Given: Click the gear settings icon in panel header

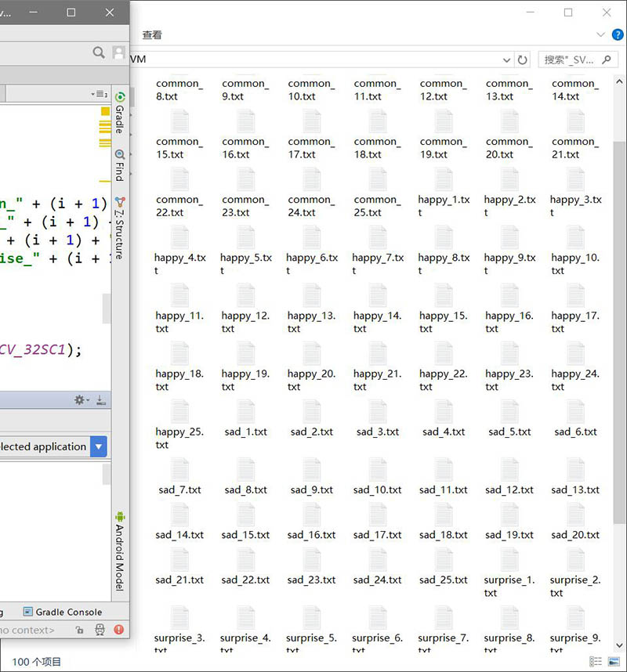Looking at the screenshot, I should click(80, 400).
